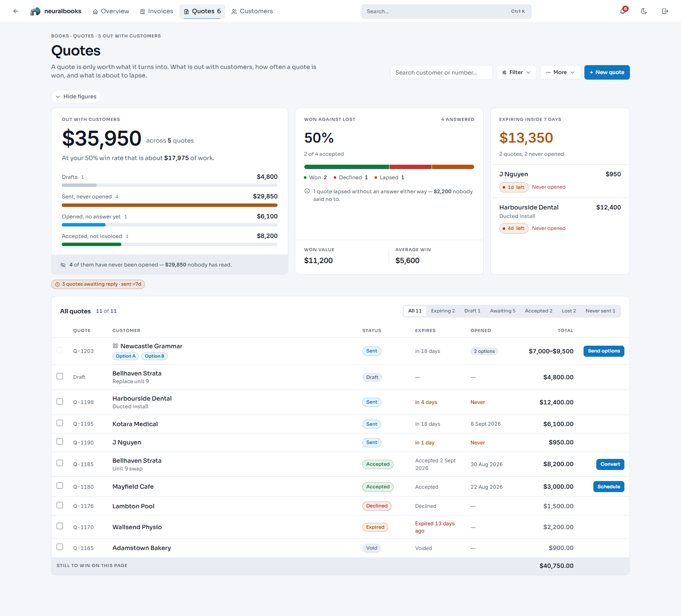
Task: Switch to Awaiting 5 tab
Action: coord(503,311)
